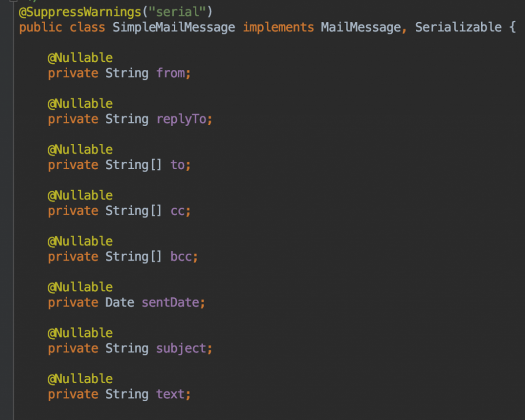This screenshot has width=525, height=420.
Task: Place cursor on the from field name
Action: pos(170,73)
